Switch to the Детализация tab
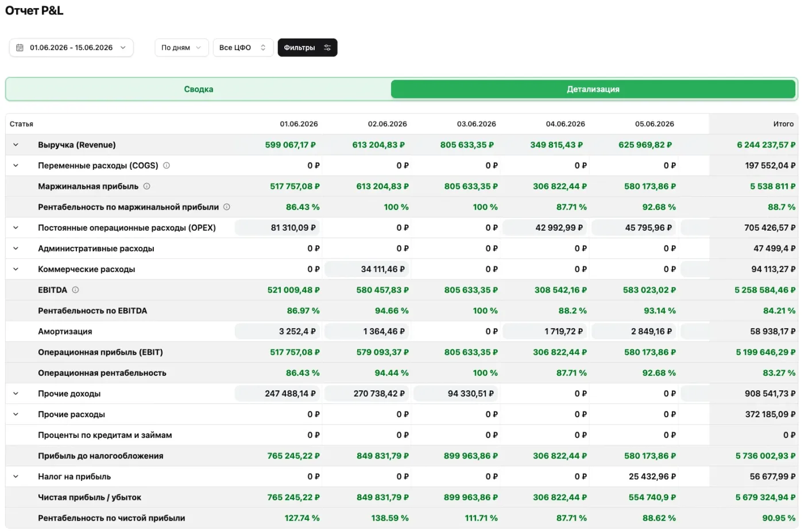804x532 pixels. (593, 90)
